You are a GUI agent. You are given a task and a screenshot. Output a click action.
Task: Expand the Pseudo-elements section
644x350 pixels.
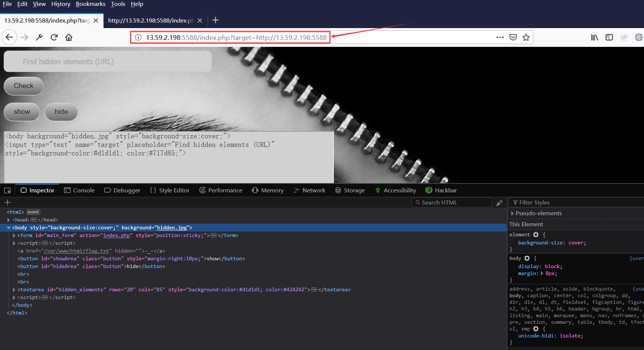512,213
